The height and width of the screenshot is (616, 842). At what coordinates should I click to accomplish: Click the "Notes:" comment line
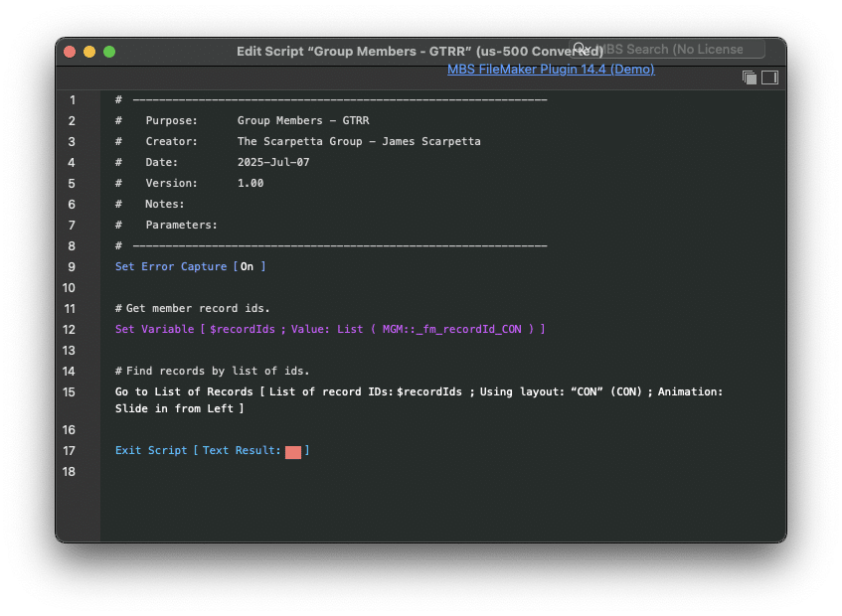[x=150, y=204]
